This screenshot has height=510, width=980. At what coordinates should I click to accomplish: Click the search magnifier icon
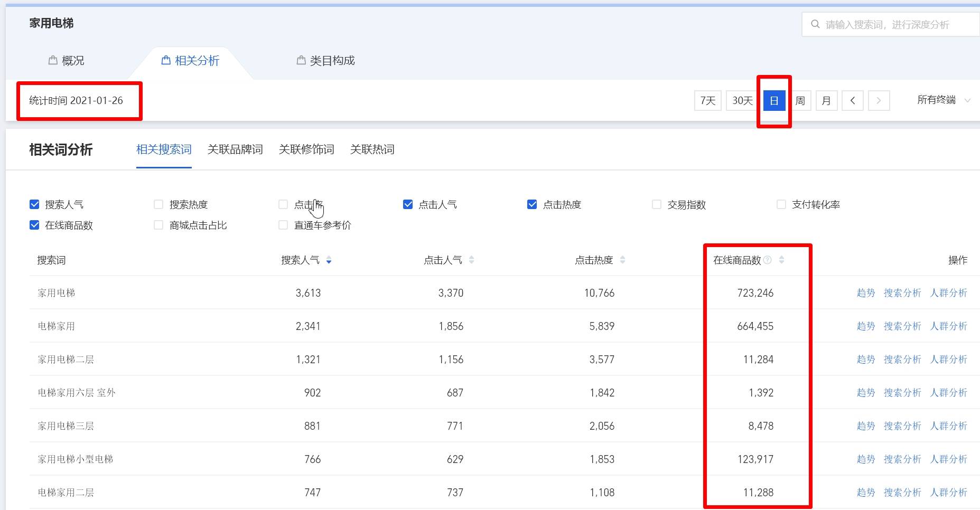tap(815, 24)
